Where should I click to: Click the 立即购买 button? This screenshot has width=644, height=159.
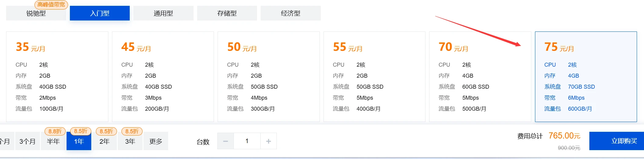(x=617, y=141)
